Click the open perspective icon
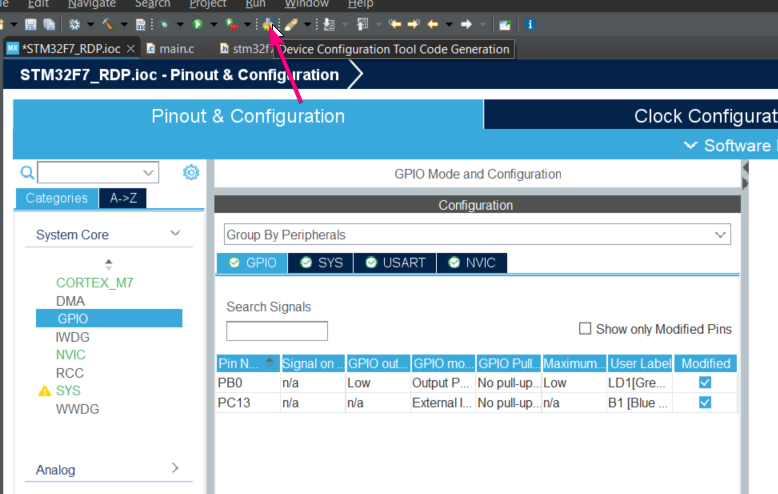 click(x=505, y=24)
